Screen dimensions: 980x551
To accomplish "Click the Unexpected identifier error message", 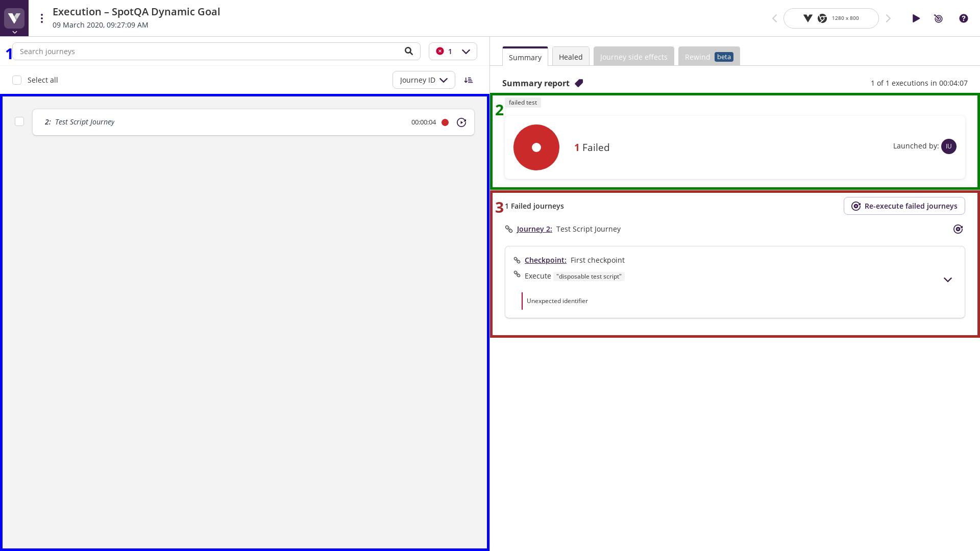I will (x=557, y=301).
